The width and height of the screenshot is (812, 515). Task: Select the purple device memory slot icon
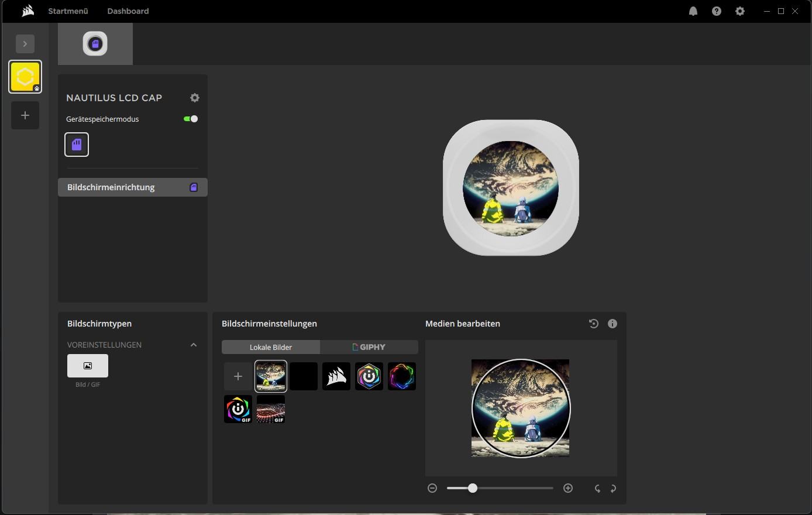click(x=77, y=145)
